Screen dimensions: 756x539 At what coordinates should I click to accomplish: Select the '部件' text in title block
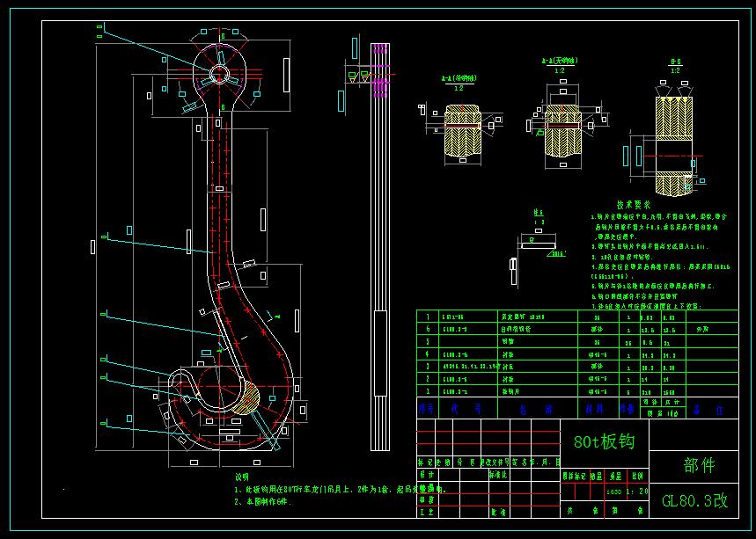tap(699, 465)
